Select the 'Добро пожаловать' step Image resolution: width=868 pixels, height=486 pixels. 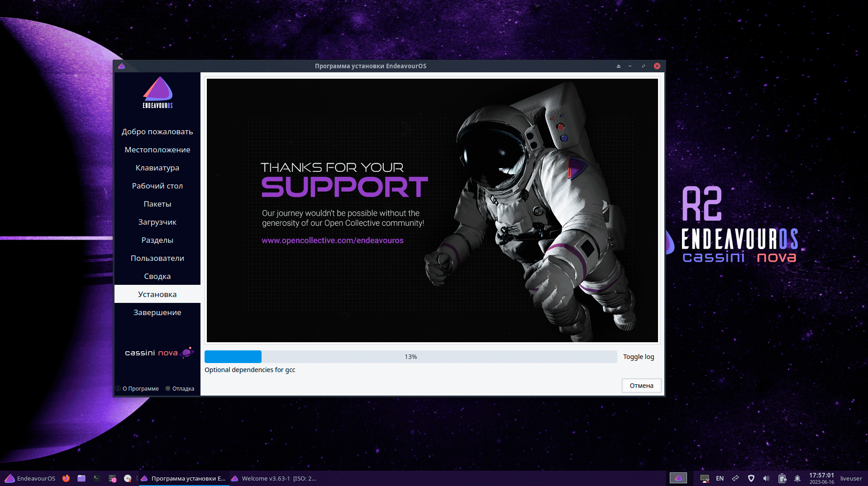click(157, 132)
